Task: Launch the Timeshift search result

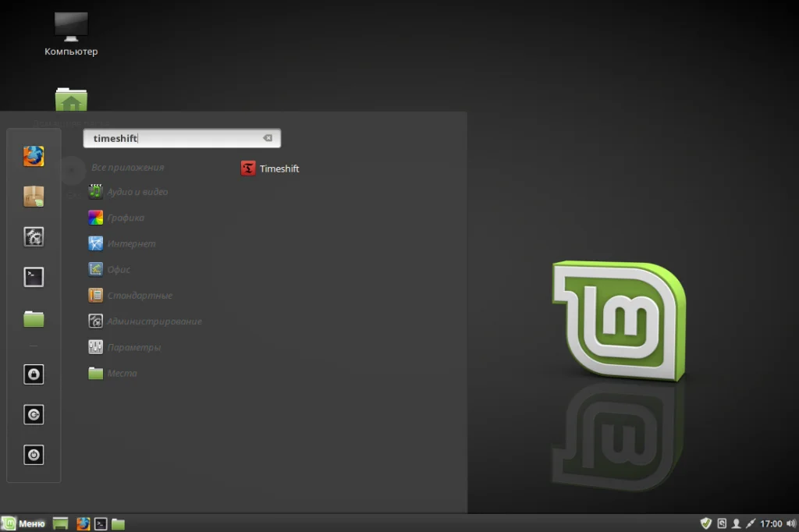Action: (270, 168)
